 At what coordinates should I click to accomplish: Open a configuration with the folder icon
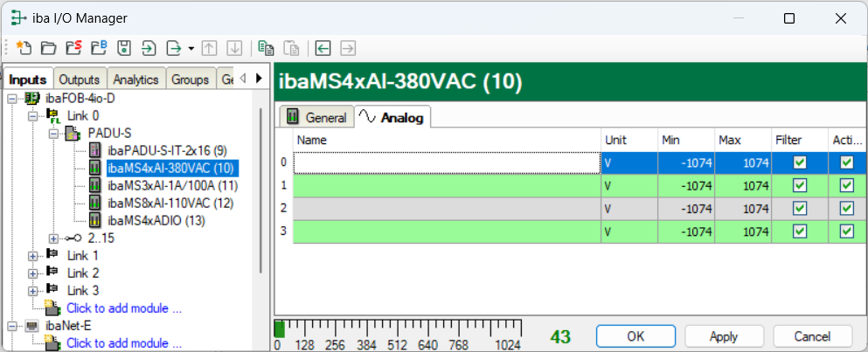[49, 48]
